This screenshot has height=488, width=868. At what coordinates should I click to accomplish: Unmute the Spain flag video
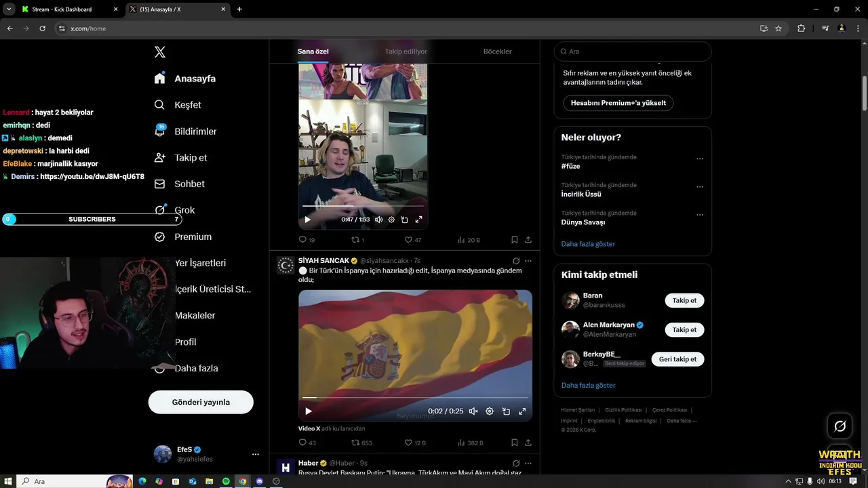pyautogui.click(x=473, y=411)
